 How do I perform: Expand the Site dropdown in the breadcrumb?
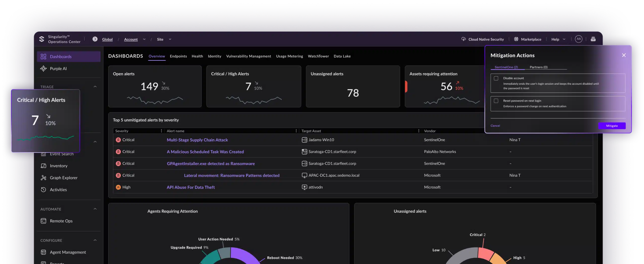[x=170, y=39]
